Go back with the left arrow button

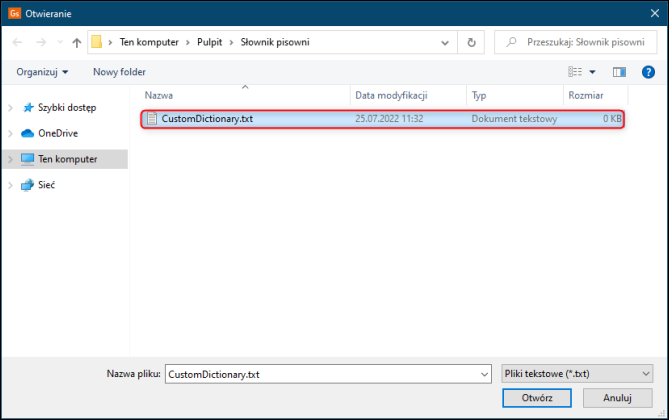pos(17,42)
